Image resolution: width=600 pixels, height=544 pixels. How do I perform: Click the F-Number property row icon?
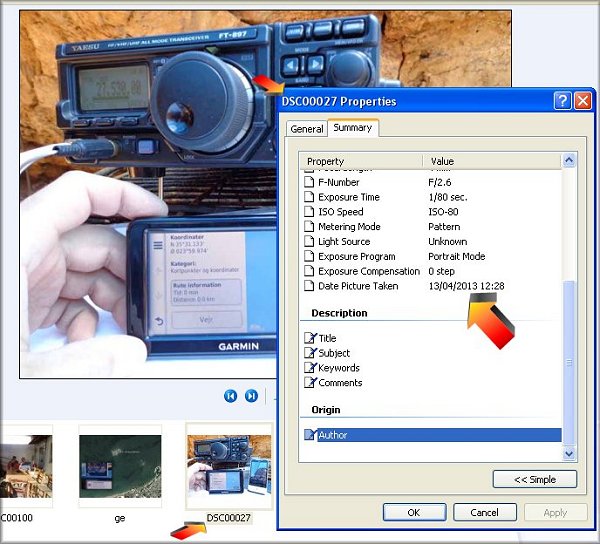pos(309,182)
